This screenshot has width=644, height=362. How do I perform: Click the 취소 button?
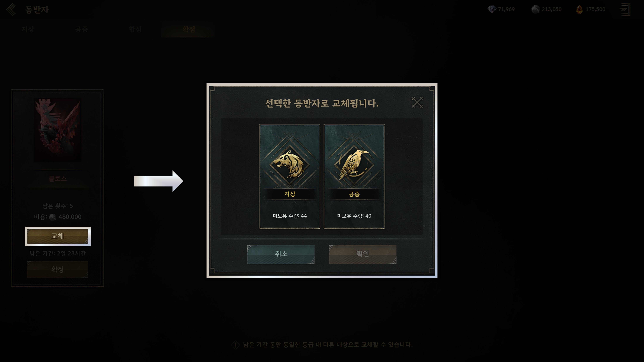281,254
